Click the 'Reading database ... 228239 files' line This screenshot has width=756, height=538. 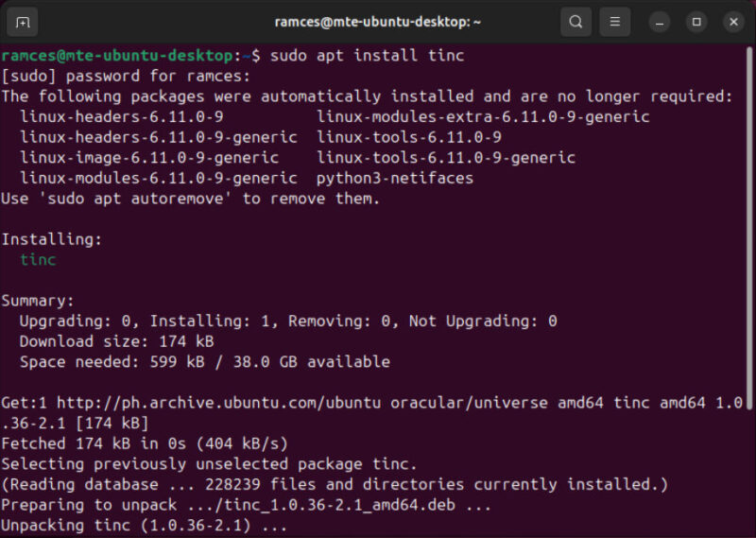point(335,484)
